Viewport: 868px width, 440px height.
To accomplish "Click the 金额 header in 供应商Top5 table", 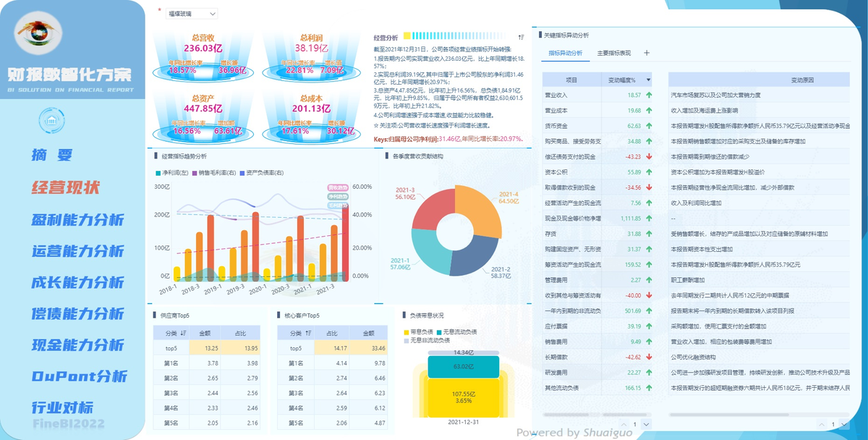I will [205, 333].
